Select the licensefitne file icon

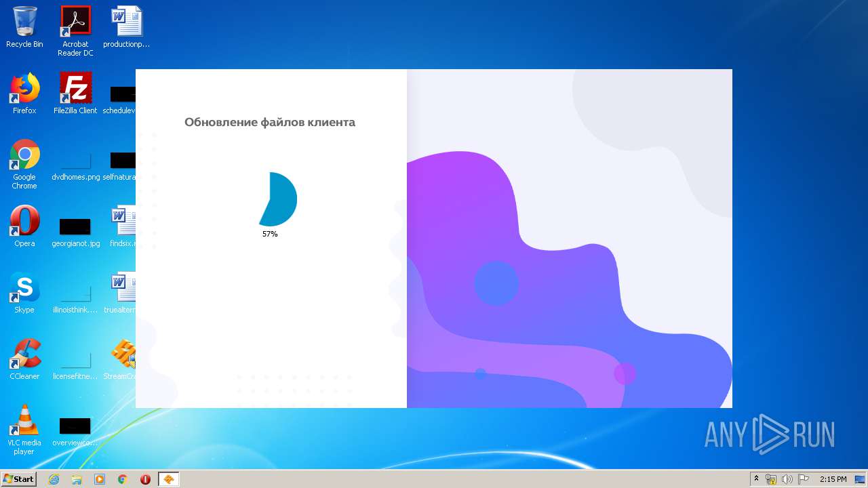[x=75, y=365]
